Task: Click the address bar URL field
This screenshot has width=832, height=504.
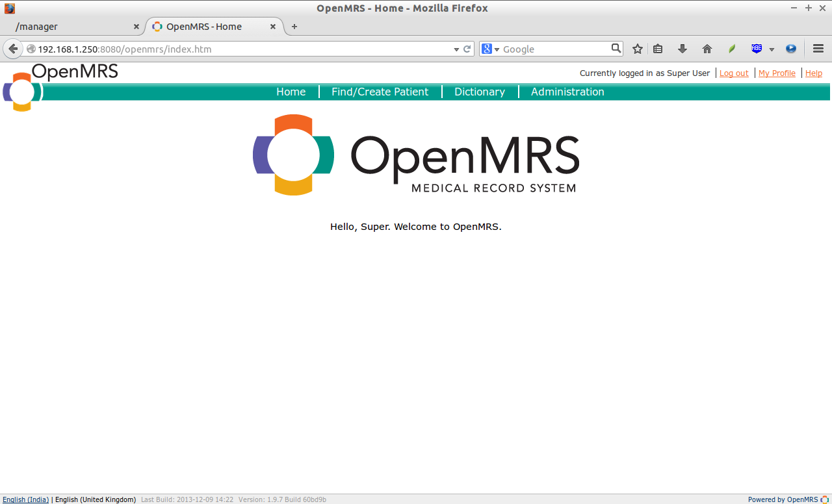Action: [244, 49]
